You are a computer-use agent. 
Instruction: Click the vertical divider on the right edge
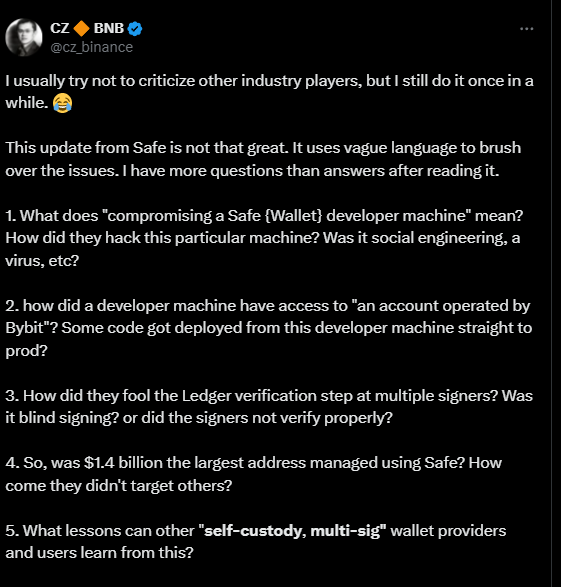[551, 294]
